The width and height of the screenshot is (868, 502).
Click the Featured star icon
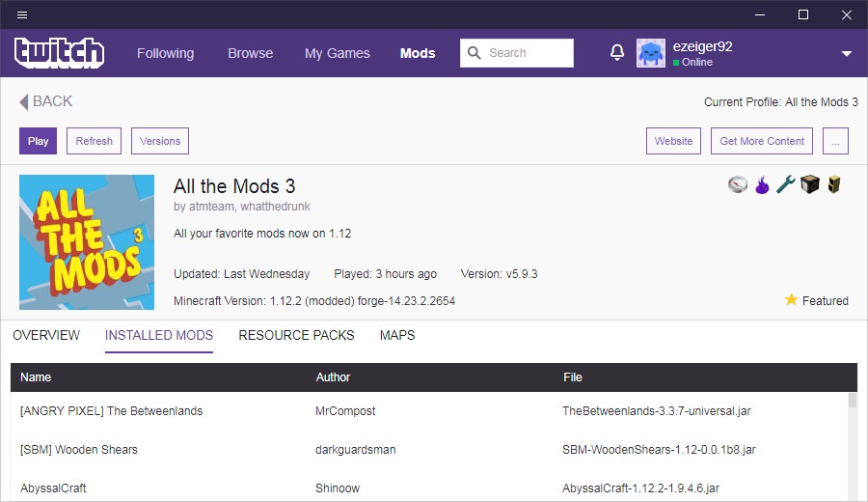[791, 300]
